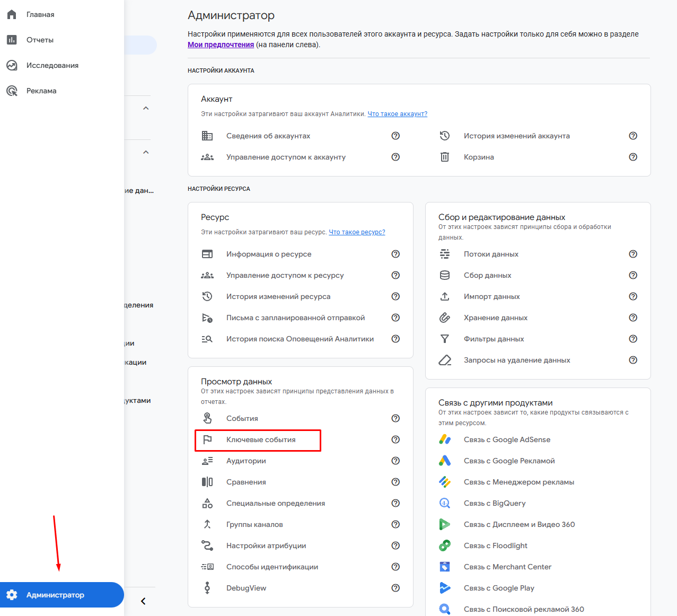677x616 pixels.
Task: Click the help icon beside Потоки данных
Action: (633, 254)
